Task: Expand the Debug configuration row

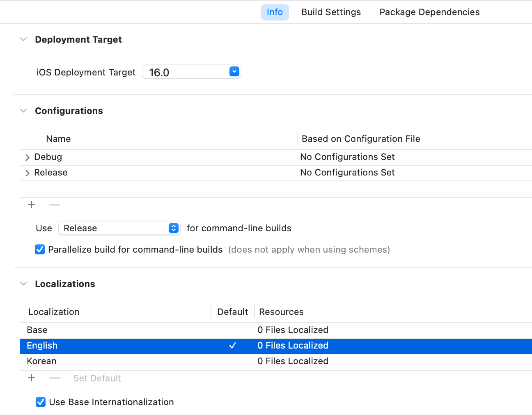Action: click(28, 157)
